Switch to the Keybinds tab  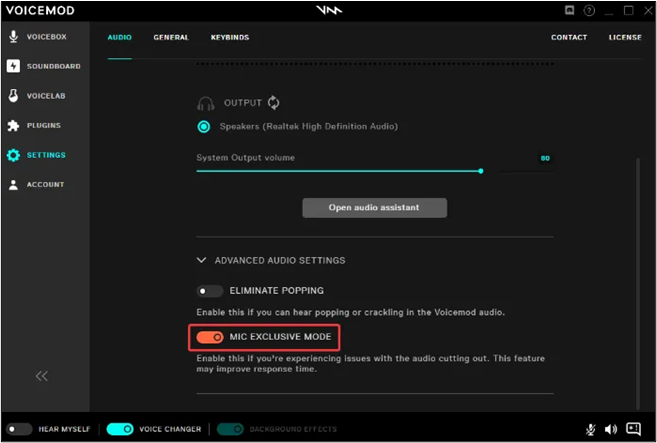[x=230, y=38]
